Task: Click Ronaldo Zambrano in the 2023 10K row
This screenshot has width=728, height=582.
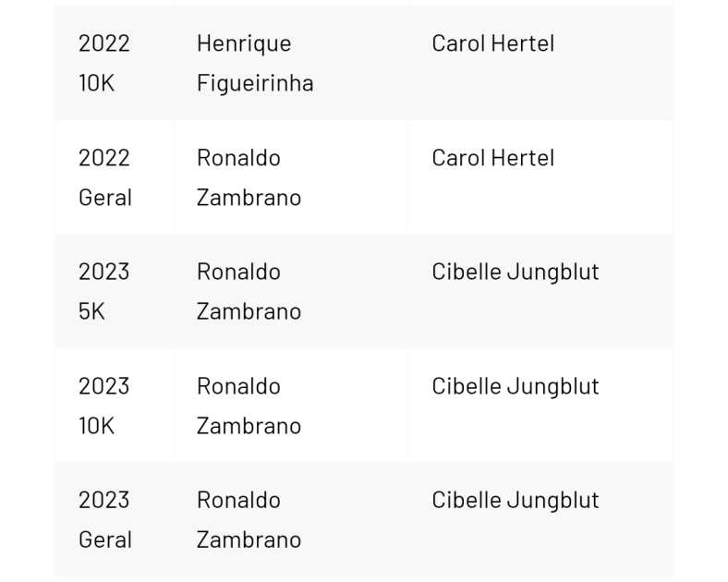Action: 248,406
